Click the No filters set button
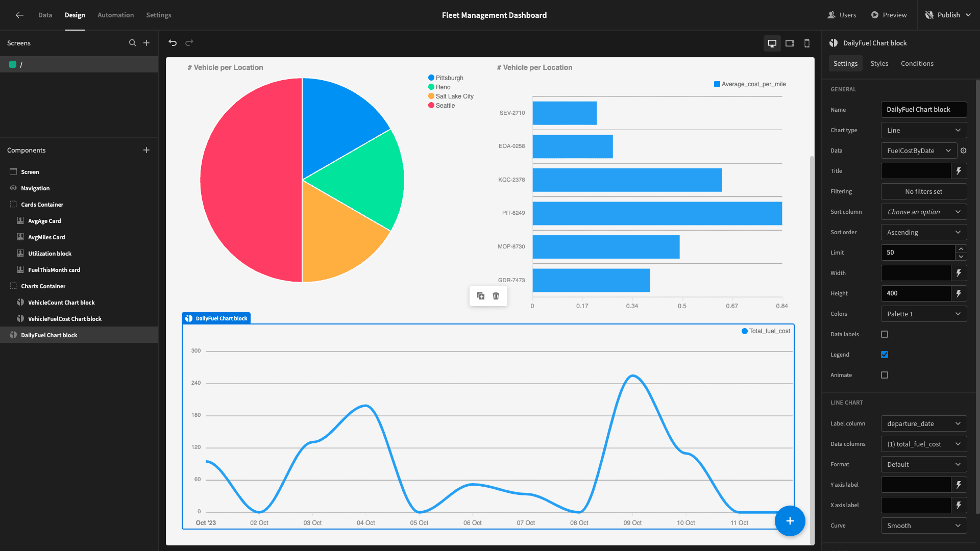Viewport: 980px width, 551px height. (924, 191)
